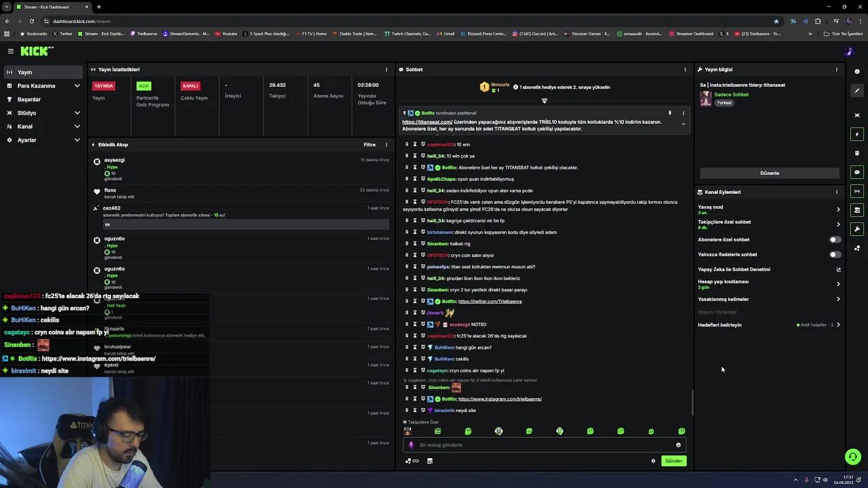
Task: Open pinned message options menu
Action: click(683, 113)
